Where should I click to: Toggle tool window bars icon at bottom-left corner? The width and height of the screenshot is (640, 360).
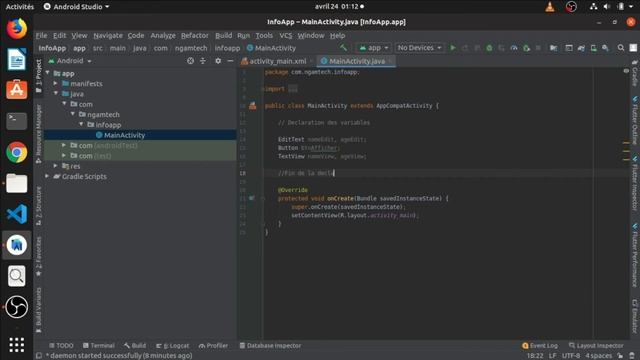[x=39, y=356]
